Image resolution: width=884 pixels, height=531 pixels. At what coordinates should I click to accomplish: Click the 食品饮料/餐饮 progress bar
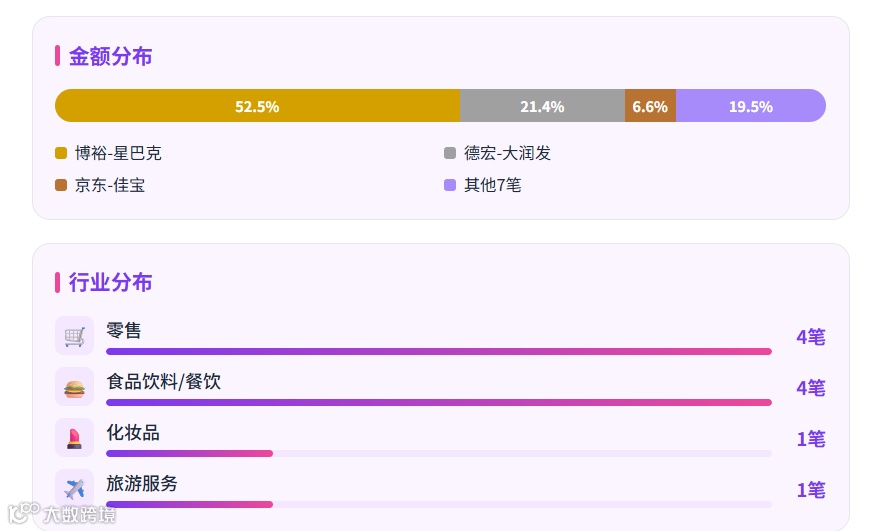coord(439,402)
